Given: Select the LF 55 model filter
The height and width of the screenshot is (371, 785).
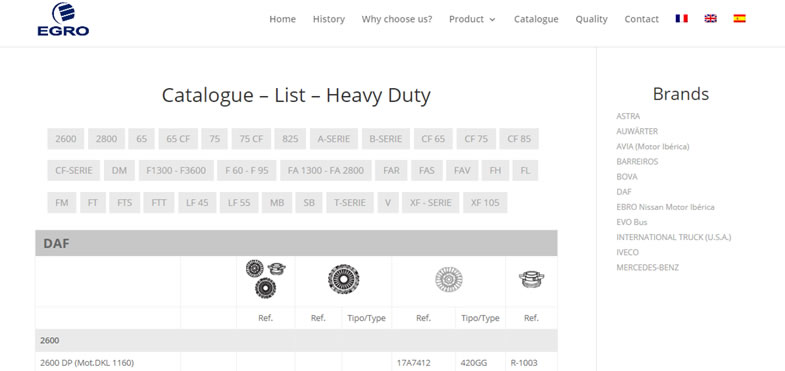Looking at the screenshot, I should pos(239,203).
